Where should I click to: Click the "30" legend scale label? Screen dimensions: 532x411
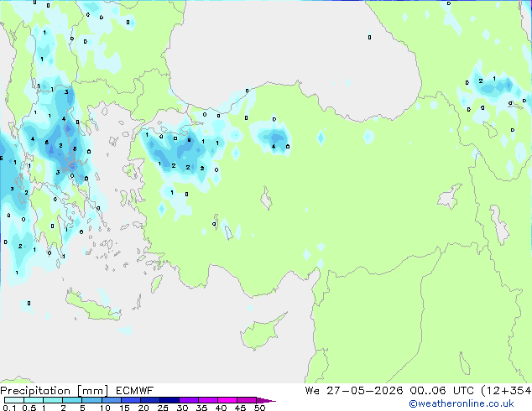[x=182, y=408]
